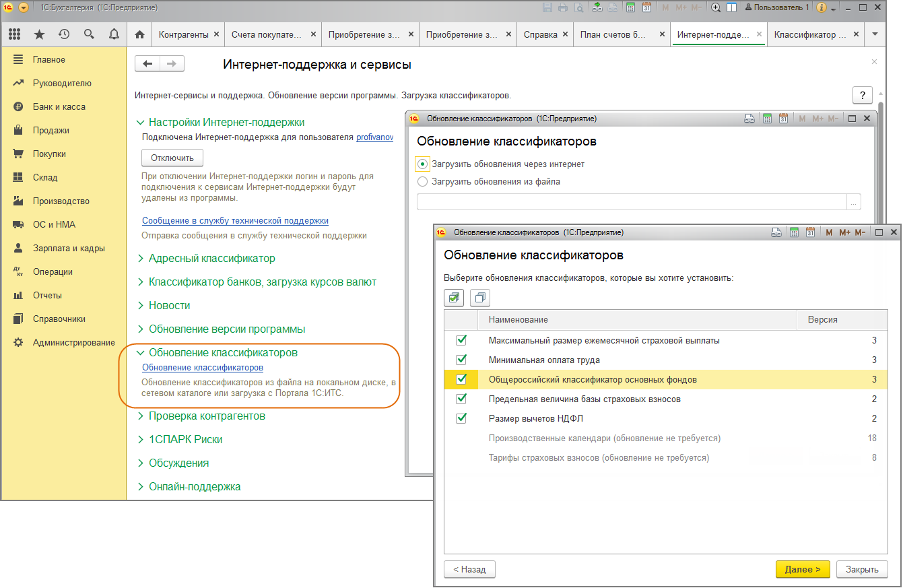Open Банк и касса sidebar section
This screenshot has height=588, width=903.
tap(59, 107)
